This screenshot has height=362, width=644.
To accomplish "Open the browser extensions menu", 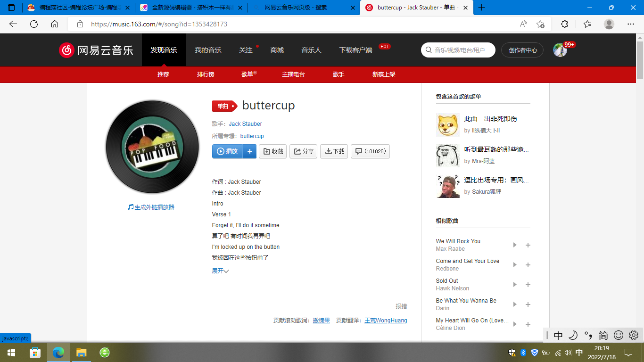I will coord(564,24).
